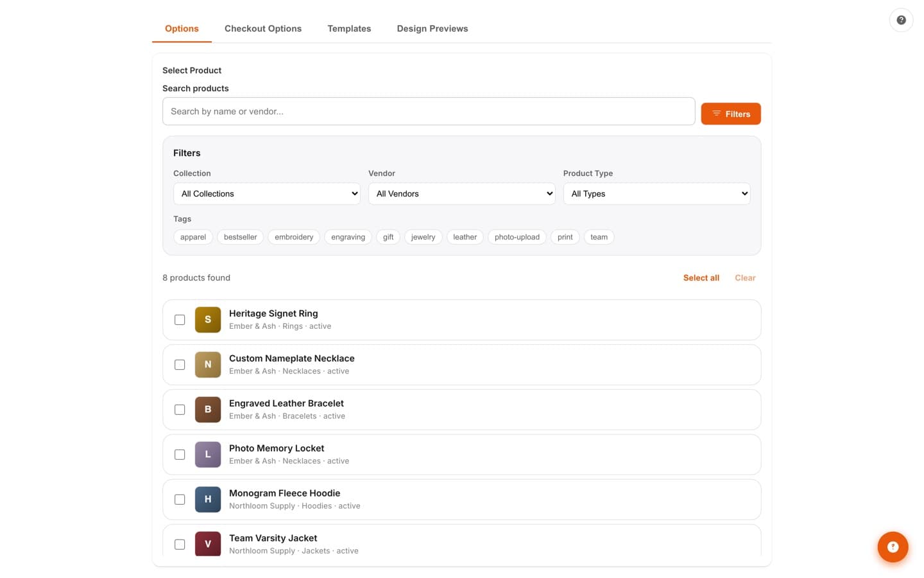
Task: Click 'Northloom Supply · Hoodies · active' subtitle
Action: click(295, 506)
